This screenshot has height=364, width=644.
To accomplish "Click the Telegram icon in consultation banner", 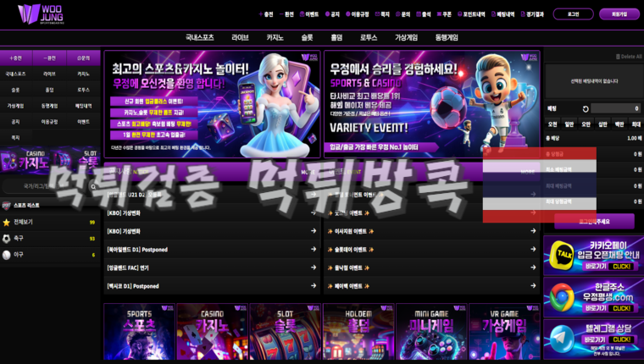I will coord(560,339).
